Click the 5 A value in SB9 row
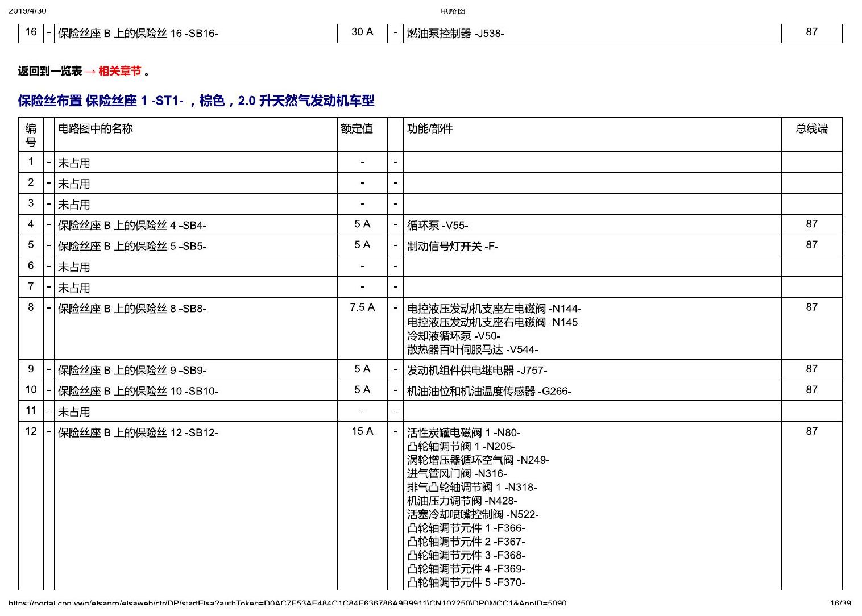The image size is (862, 616). [362, 369]
